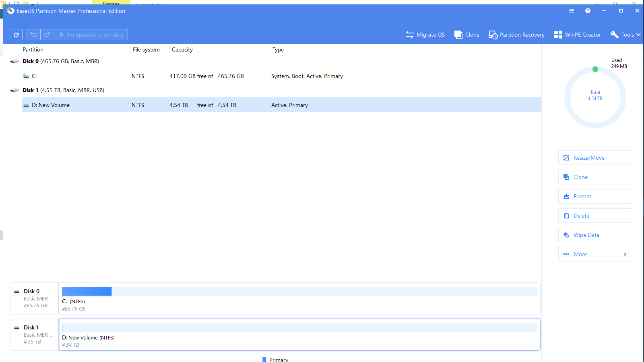Click Disk 0 label in disk map
The image size is (644, 362).
[x=31, y=291]
